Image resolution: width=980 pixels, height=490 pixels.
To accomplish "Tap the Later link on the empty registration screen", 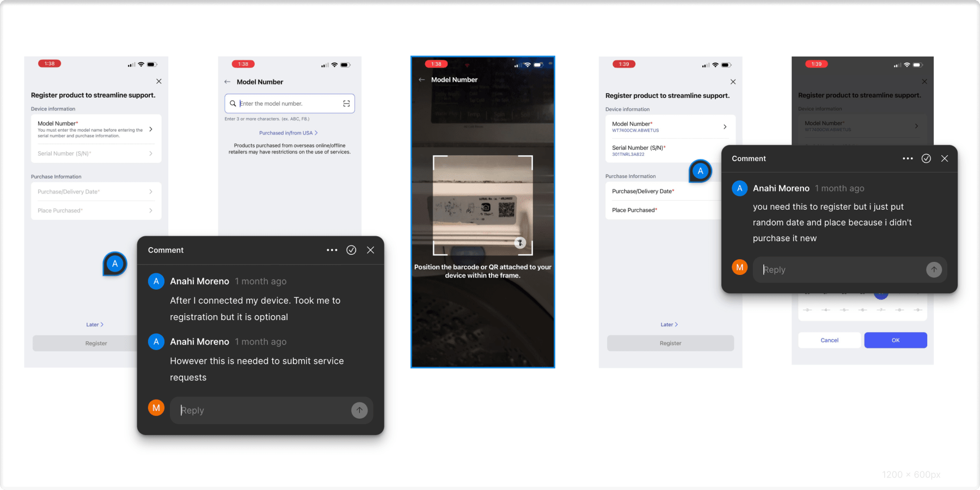I will (95, 325).
